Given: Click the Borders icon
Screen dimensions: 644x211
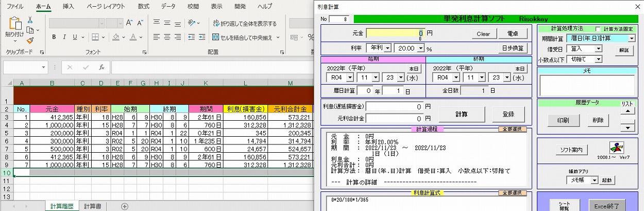Looking at the screenshot, I should (x=96, y=37).
